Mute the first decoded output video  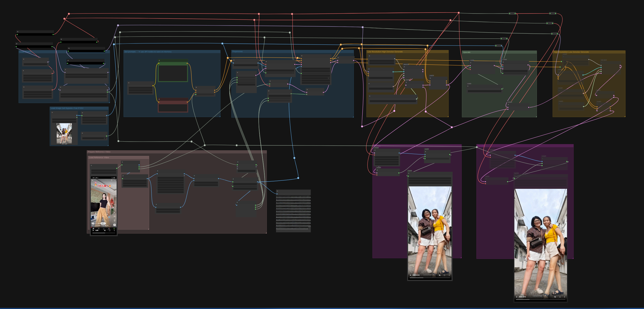pos(440,275)
